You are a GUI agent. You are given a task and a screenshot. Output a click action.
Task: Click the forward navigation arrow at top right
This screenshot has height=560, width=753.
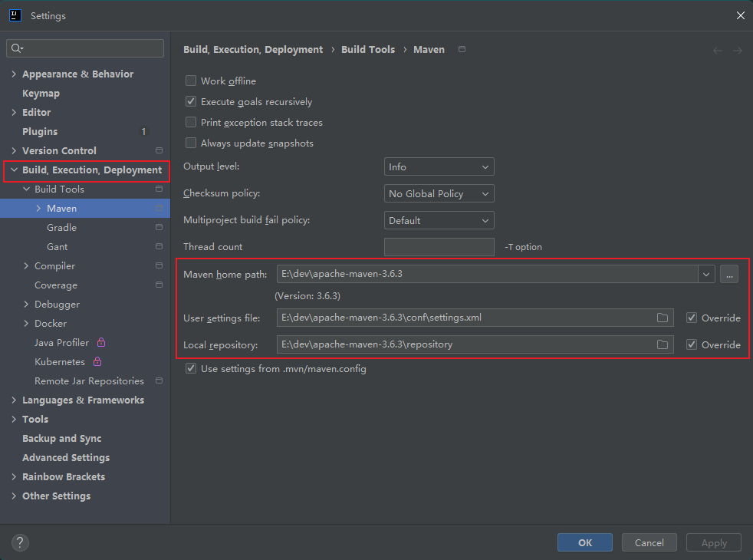click(735, 49)
